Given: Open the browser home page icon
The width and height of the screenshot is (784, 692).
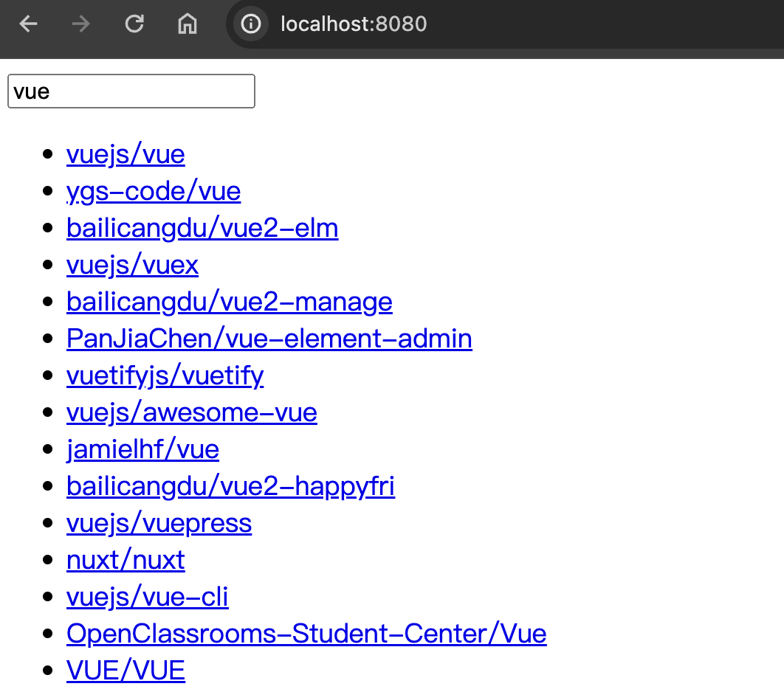Looking at the screenshot, I should point(188,24).
